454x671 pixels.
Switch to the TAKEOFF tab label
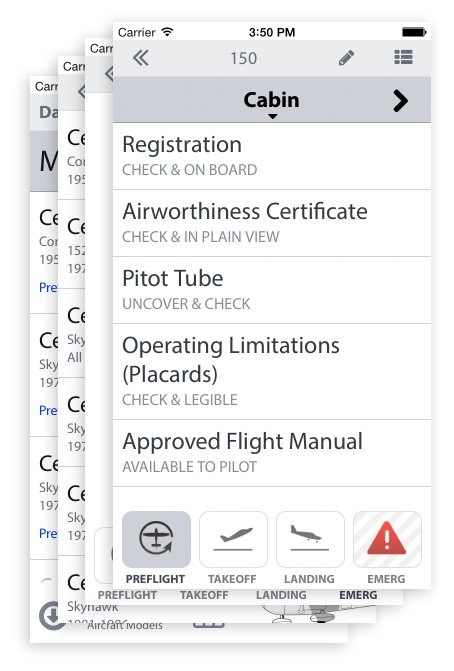[232, 579]
